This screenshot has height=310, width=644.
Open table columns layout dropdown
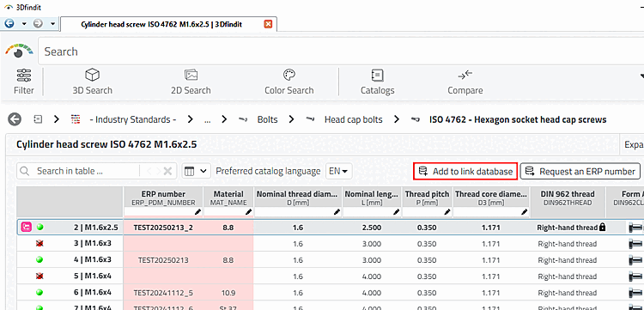(196, 171)
